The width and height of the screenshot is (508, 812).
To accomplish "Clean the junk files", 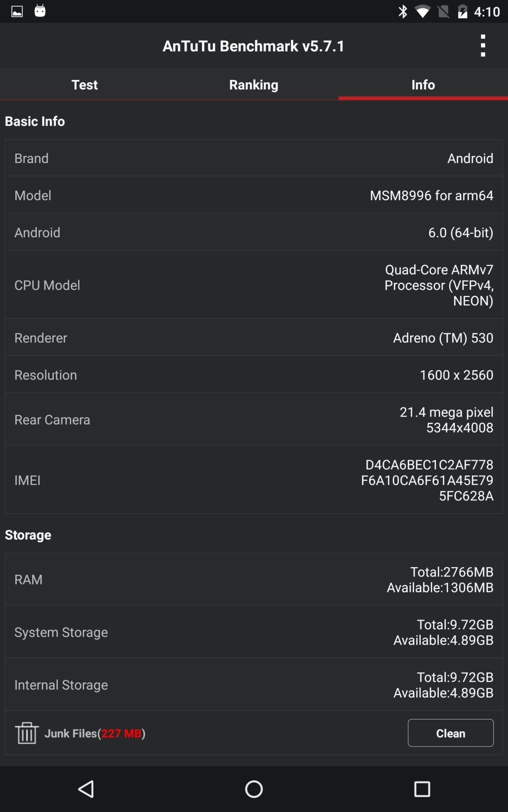I will 450,733.
